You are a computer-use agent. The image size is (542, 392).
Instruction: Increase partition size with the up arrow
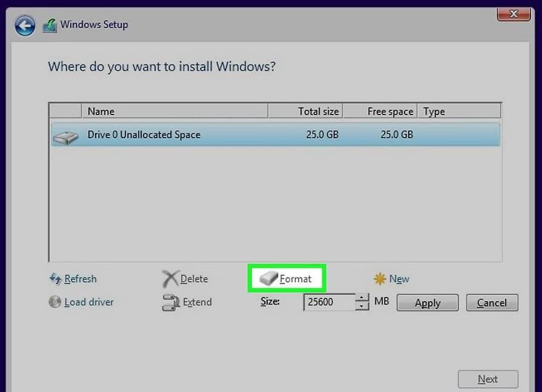point(362,297)
